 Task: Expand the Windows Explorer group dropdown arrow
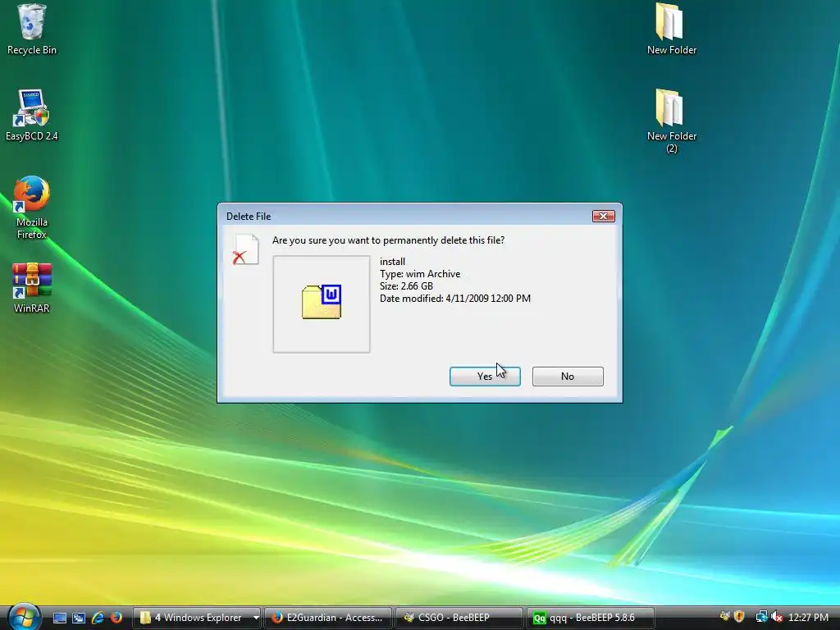pos(256,618)
